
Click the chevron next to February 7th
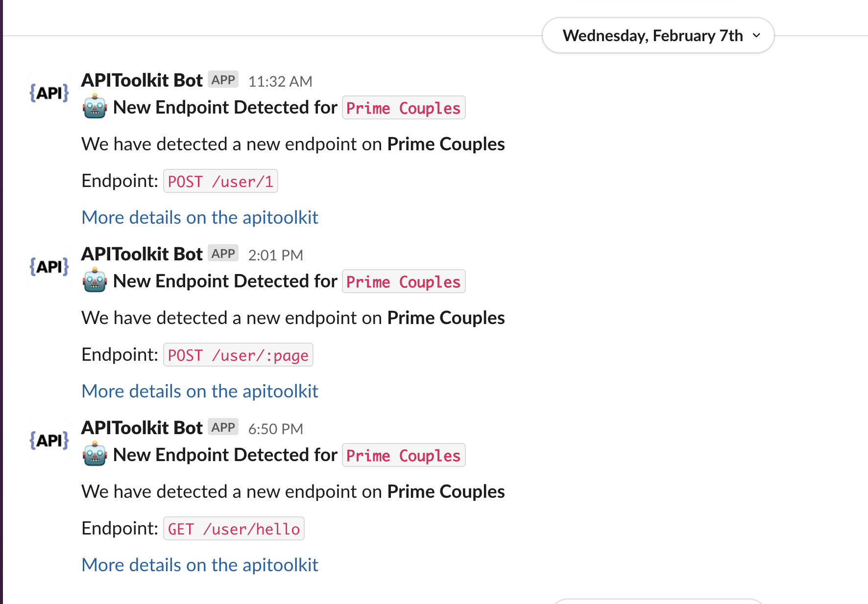pos(757,35)
